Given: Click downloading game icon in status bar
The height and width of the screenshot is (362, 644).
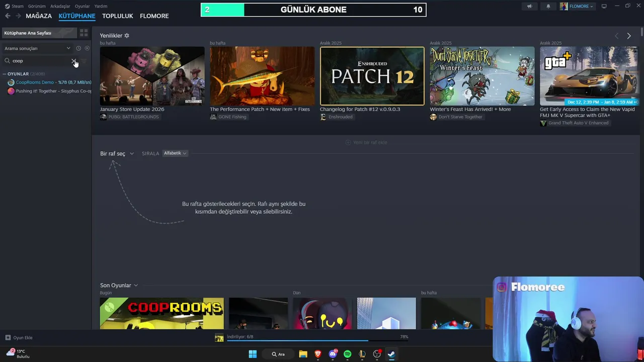Looking at the screenshot, I should (219, 337).
